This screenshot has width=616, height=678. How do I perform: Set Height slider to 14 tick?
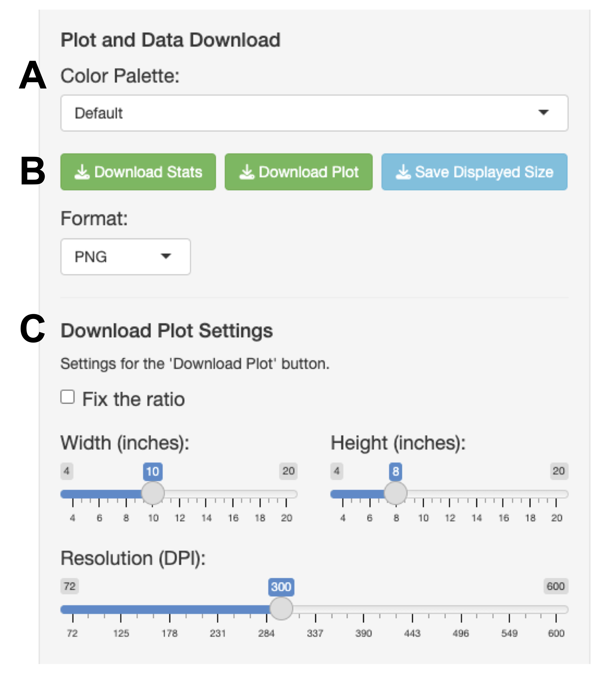(476, 494)
